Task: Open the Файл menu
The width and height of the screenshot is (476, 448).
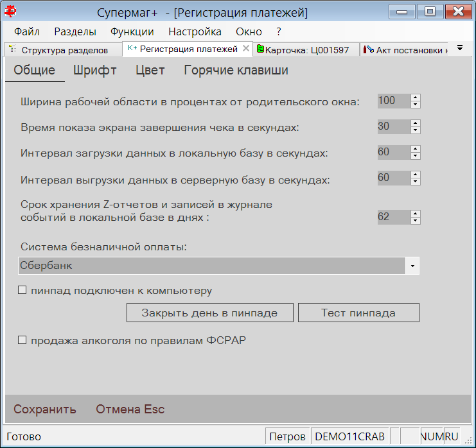Action: pyautogui.click(x=27, y=31)
